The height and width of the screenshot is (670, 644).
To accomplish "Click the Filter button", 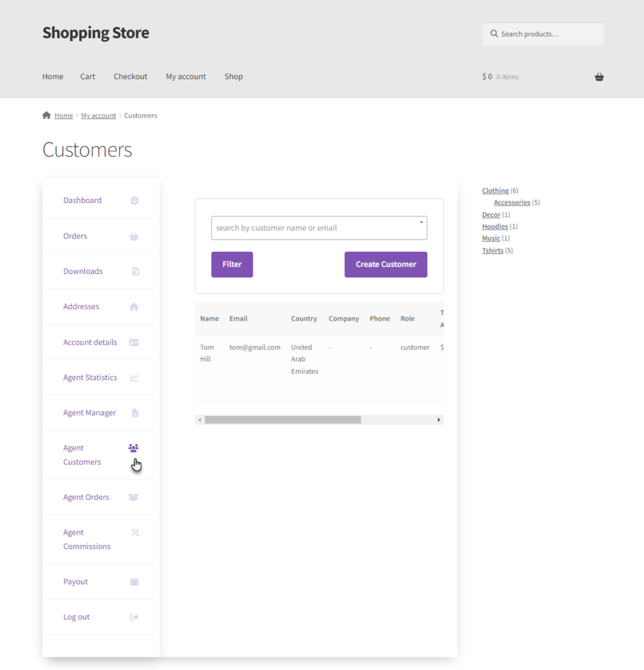I will click(x=232, y=264).
